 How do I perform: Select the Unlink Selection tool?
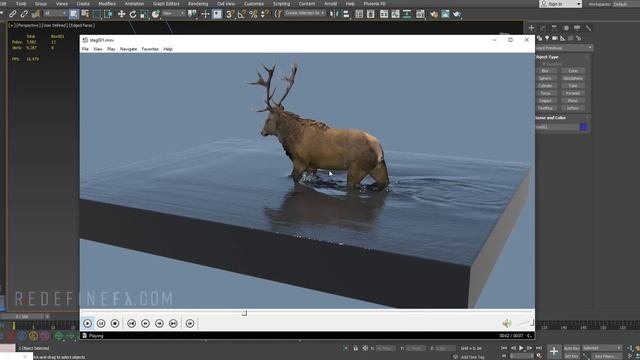tap(24, 14)
